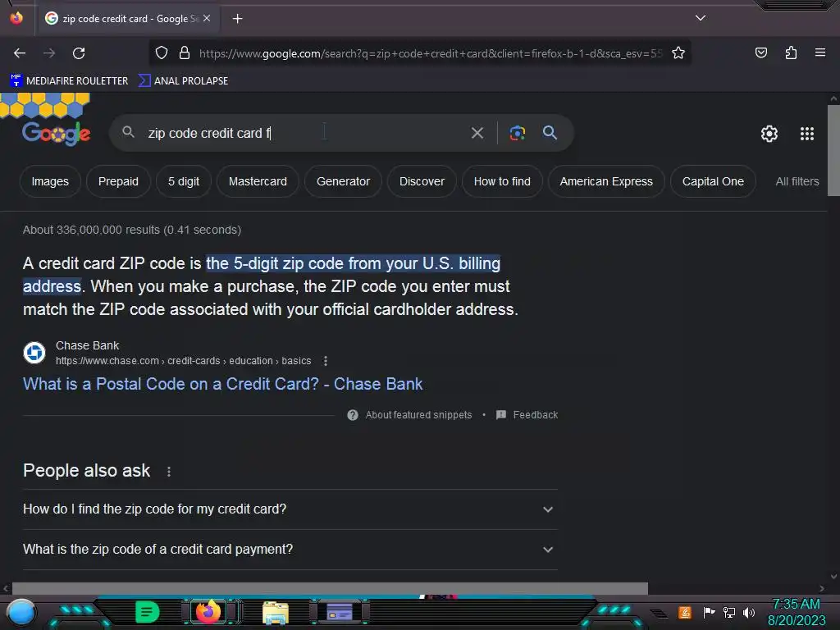Click the forward navigation arrow
The width and height of the screenshot is (840, 630).
click(49, 53)
